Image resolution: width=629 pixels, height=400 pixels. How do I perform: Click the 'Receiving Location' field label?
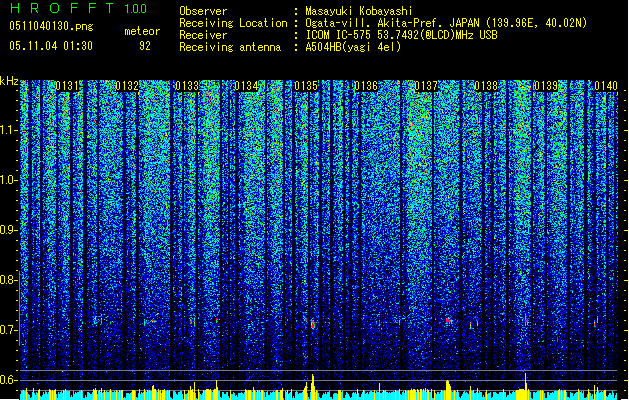point(233,23)
